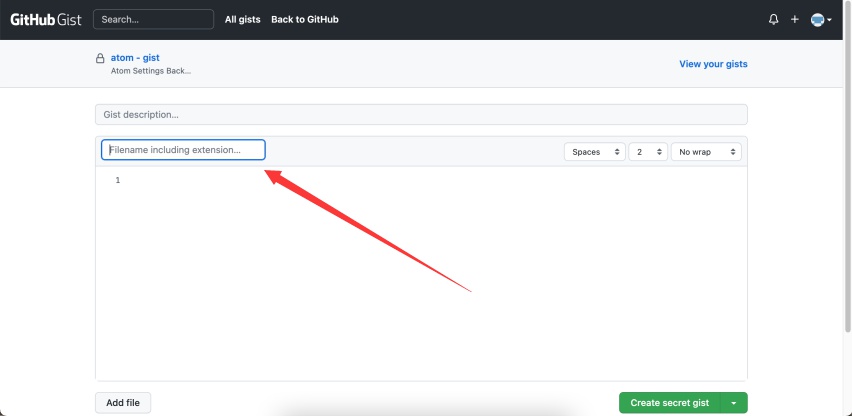Viewport: 852px width, 416px height.
Task: Click View your gists link
Action: pos(713,64)
